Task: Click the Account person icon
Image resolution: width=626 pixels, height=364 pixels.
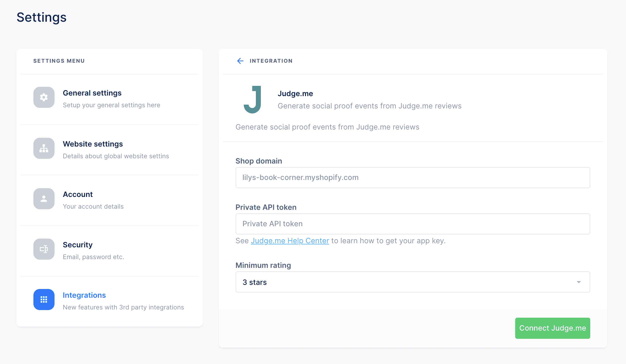Action: click(x=44, y=199)
